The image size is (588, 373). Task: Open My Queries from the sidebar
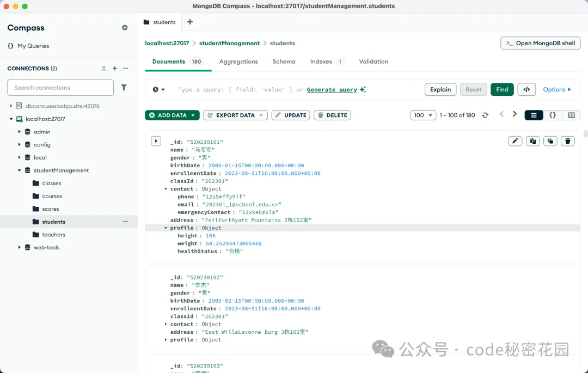pyautogui.click(x=28, y=46)
